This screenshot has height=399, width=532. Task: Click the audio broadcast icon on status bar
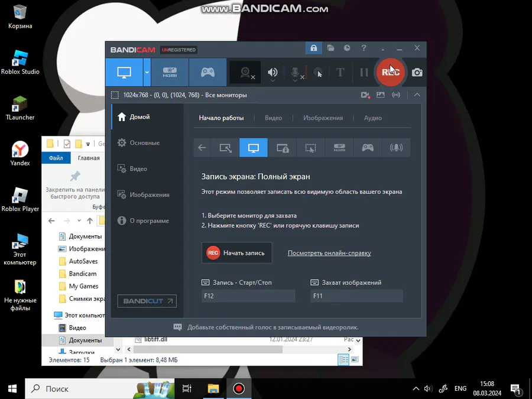point(396,95)
